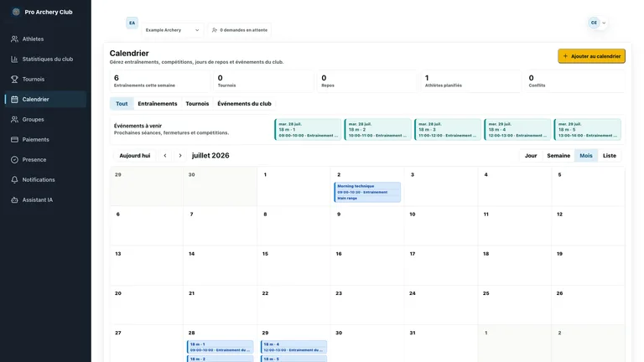Go to next month with right arrow
This screenshot has width=644, height=362.
click(x=180, y=156)
